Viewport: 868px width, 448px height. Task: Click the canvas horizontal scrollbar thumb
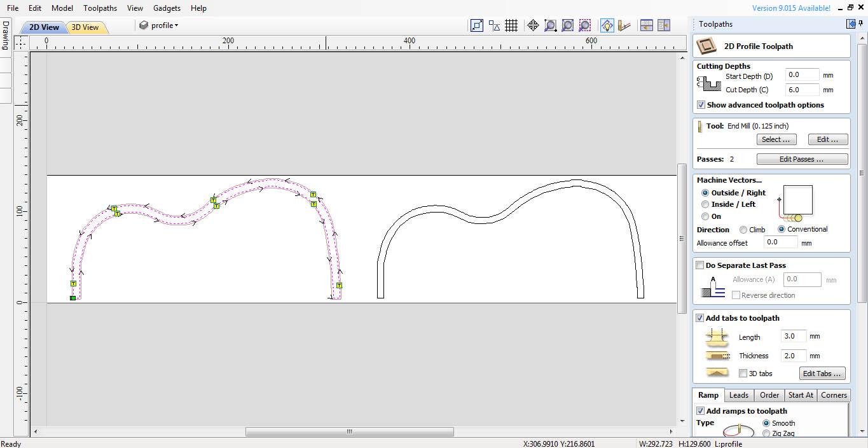[x=350, y=431]
